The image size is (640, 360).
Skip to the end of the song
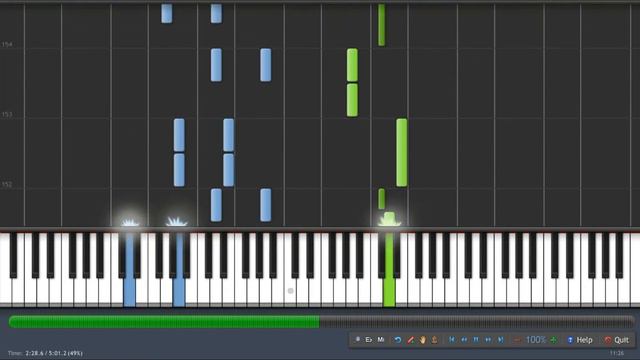pos(500,340)
